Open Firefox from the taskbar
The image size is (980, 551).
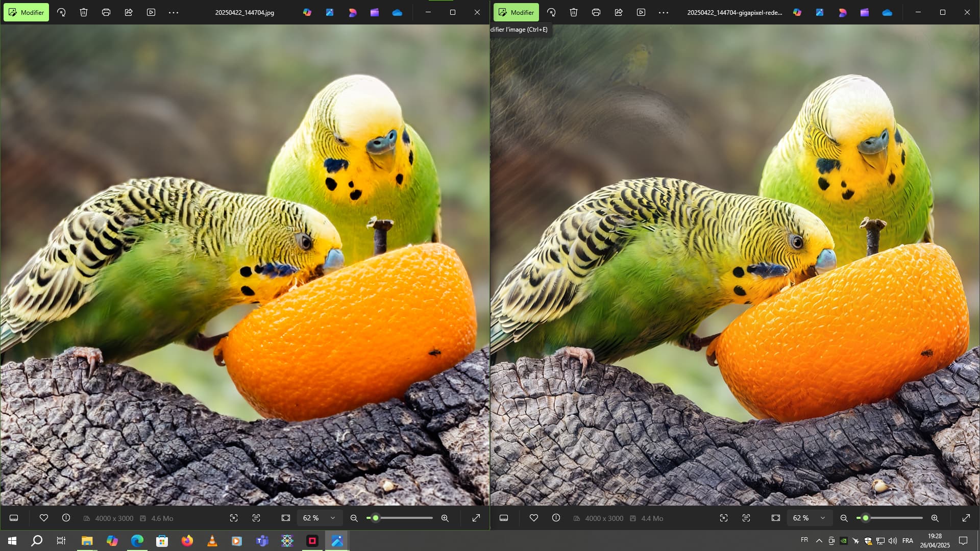[187, 541]
